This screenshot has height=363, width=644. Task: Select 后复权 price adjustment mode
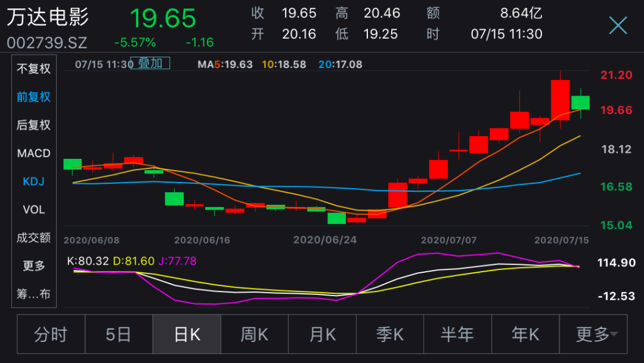33,125
